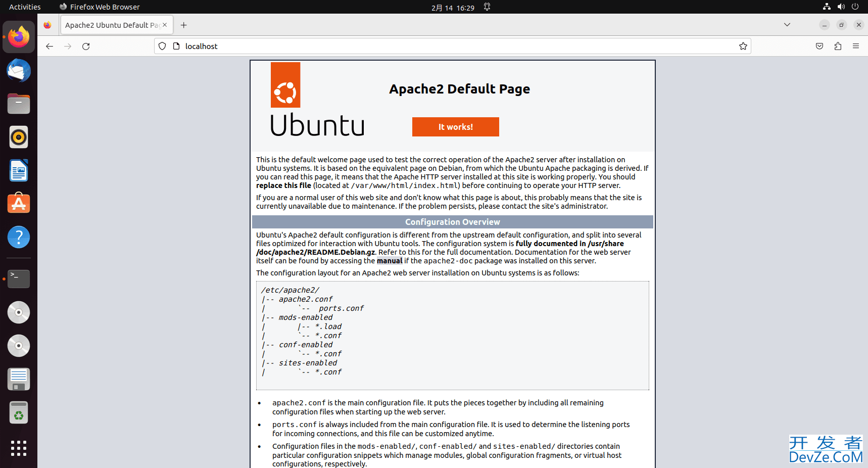This screenshot has height=468, width=868.
Task: Toggle the notification bell icon
Action: pyautogui.click(x=487, y=7)
